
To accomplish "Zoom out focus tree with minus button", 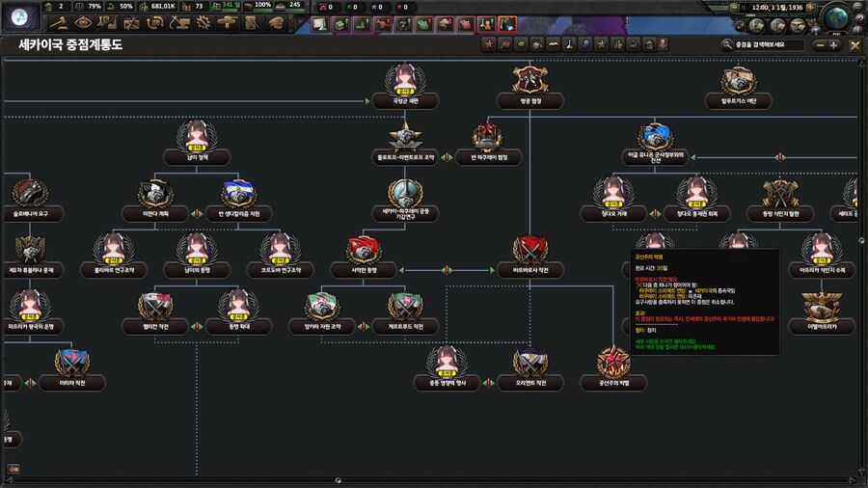I will click(820, 45).
